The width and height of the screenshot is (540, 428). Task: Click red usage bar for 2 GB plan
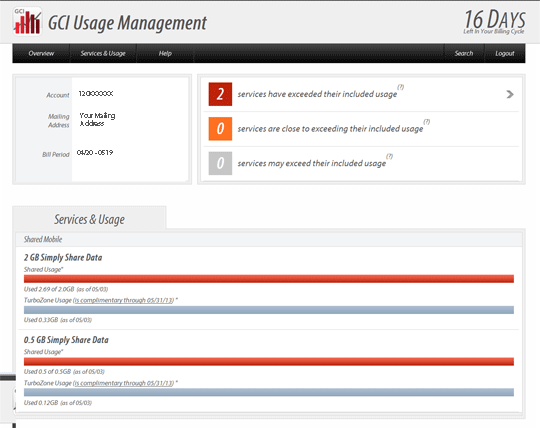[269, 279]
